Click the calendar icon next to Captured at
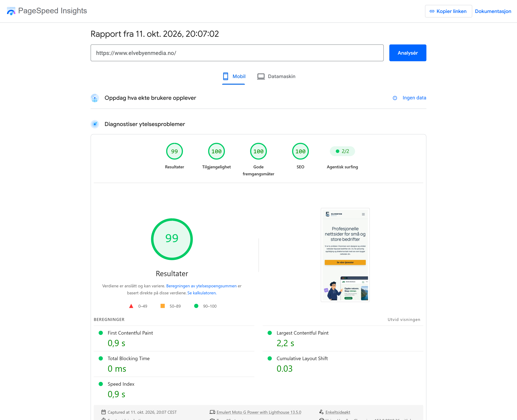 pos(104,412)
